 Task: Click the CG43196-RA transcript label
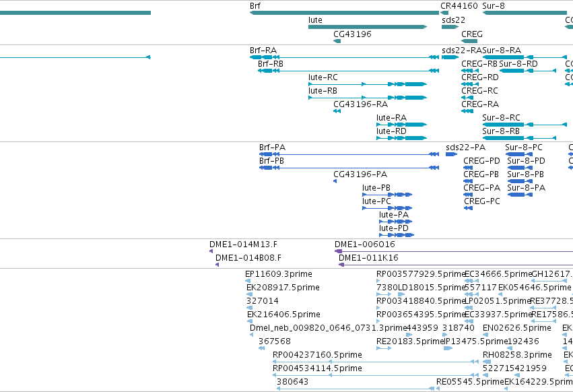pos(360,104)
